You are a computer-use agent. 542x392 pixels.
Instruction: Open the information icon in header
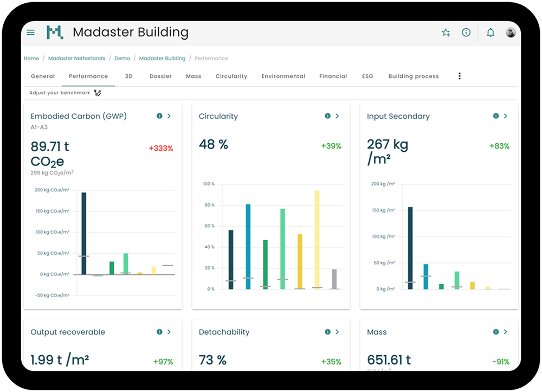pos(466,33)
